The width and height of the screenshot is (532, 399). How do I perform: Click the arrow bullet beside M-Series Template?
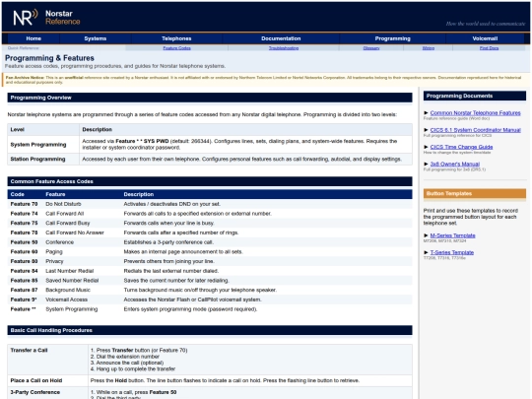(427, 235)
